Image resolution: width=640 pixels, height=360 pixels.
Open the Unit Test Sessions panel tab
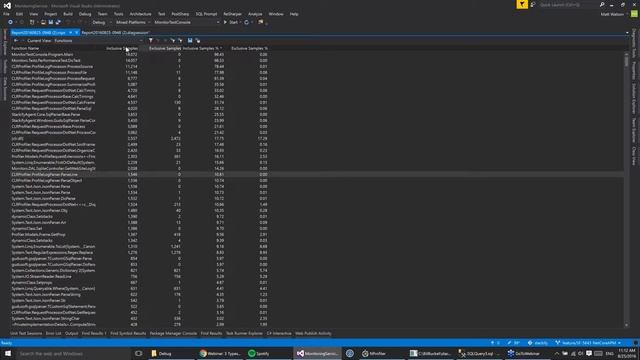coord(26,333)
